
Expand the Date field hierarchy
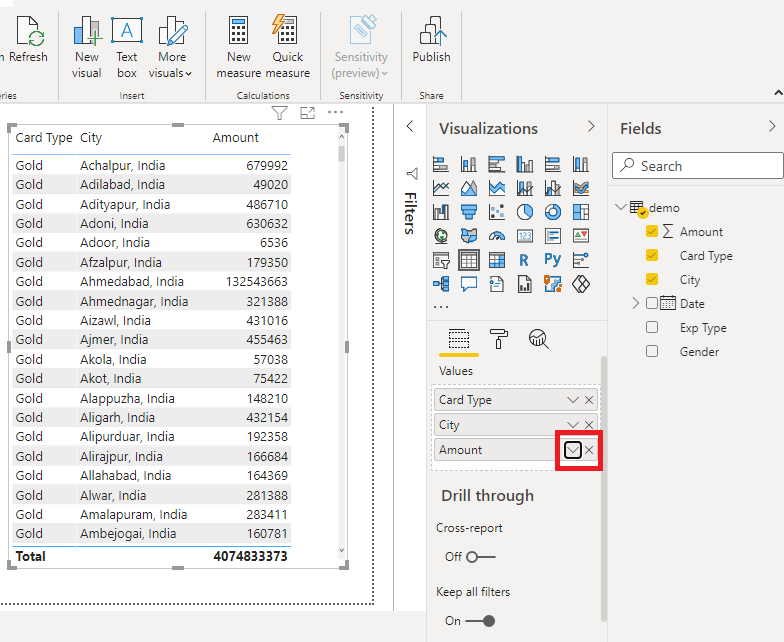coord(635,303)
